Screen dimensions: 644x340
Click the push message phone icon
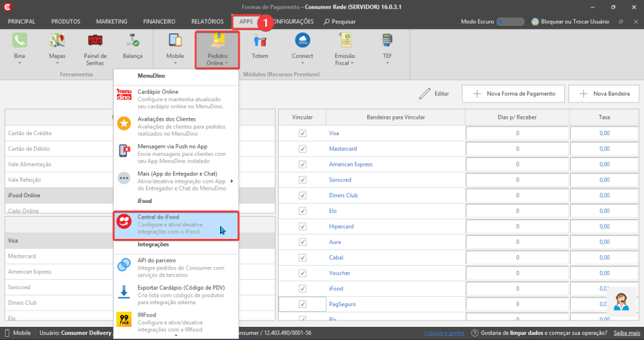pos(124,151)
